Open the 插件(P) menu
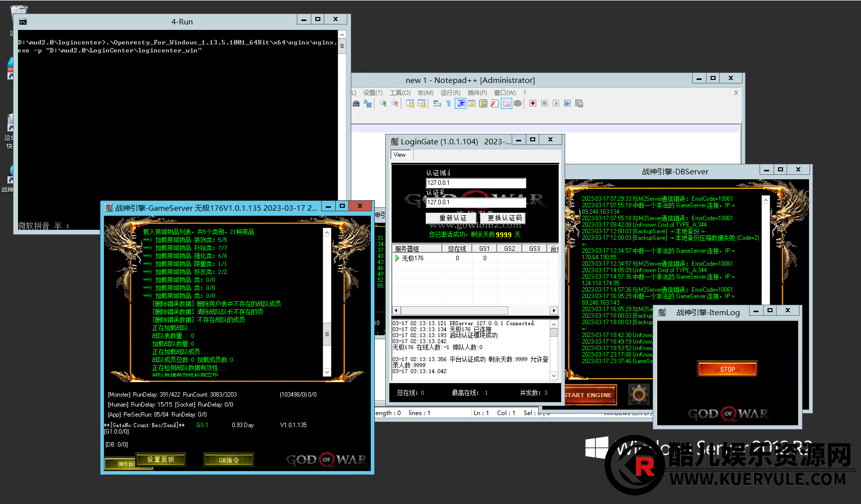861x504 pixels. point(477,93)
